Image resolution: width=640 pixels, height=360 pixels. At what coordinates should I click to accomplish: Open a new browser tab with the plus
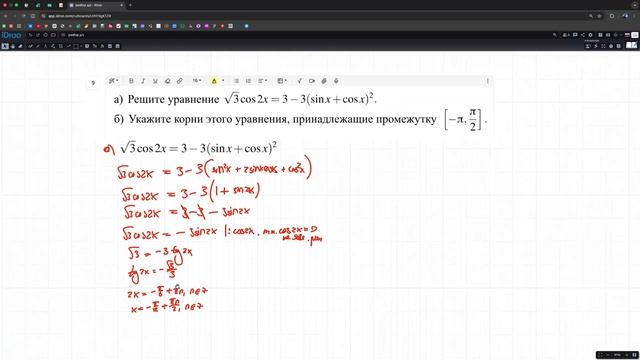point(130,5)
